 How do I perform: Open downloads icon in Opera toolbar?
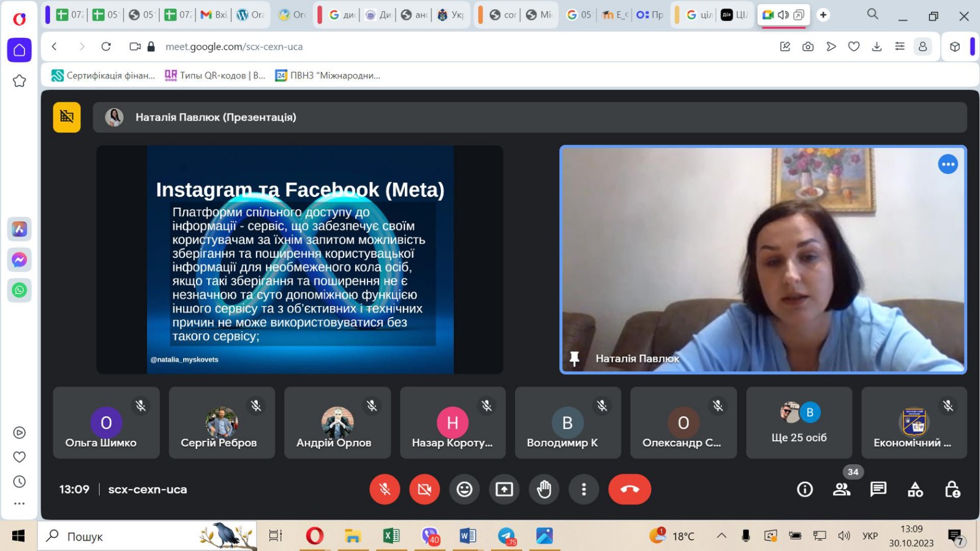[x=876, y=47]
